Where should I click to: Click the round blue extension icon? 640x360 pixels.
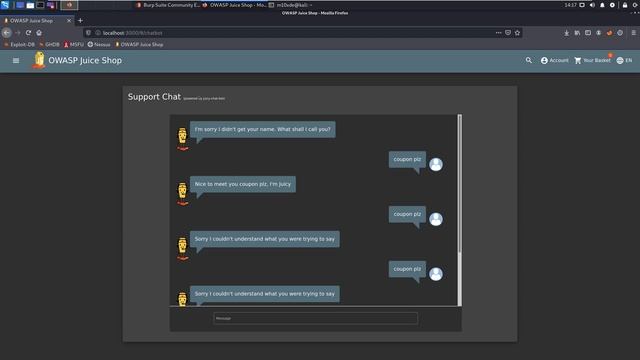(620, 33)
